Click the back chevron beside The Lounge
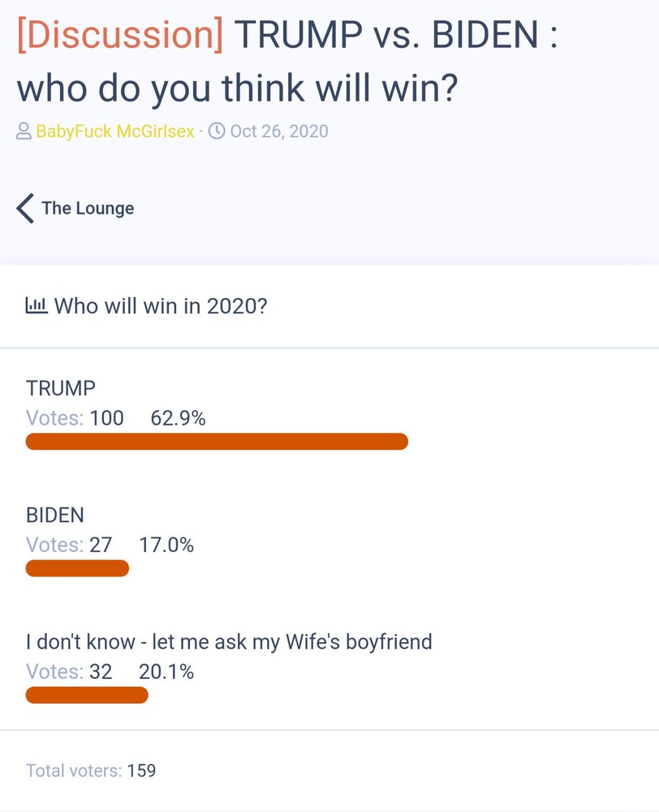 point(25,209)
